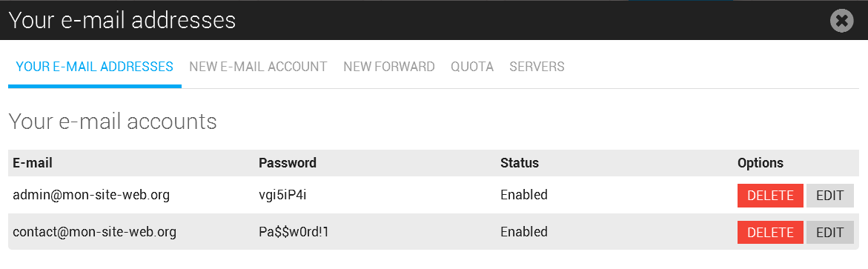
Task: Edit the admin@mon-site-web.org account
Action: [x=829, y=196]
